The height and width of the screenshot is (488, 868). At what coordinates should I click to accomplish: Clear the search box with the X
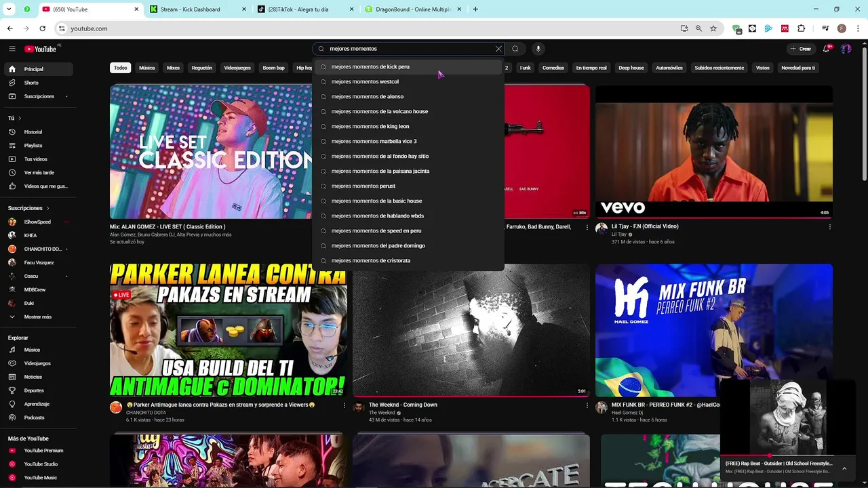click(x=498, y=49)
